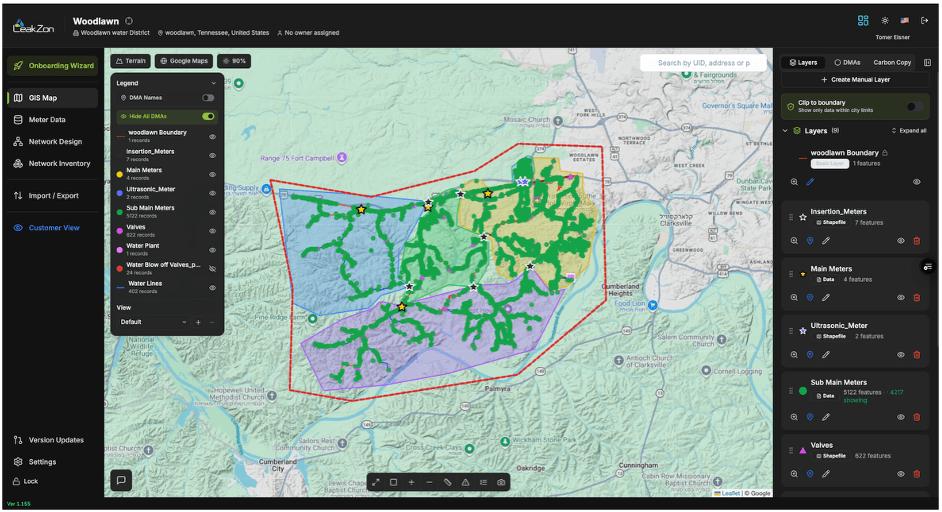
Task: Toggle visibility of woodlawn Boundary in Layers panel
Action: [917, 181]
